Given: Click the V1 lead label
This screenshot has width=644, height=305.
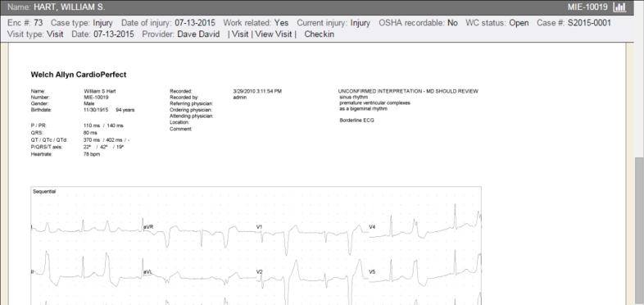Looking at the screenshot, I should point(260,227).
